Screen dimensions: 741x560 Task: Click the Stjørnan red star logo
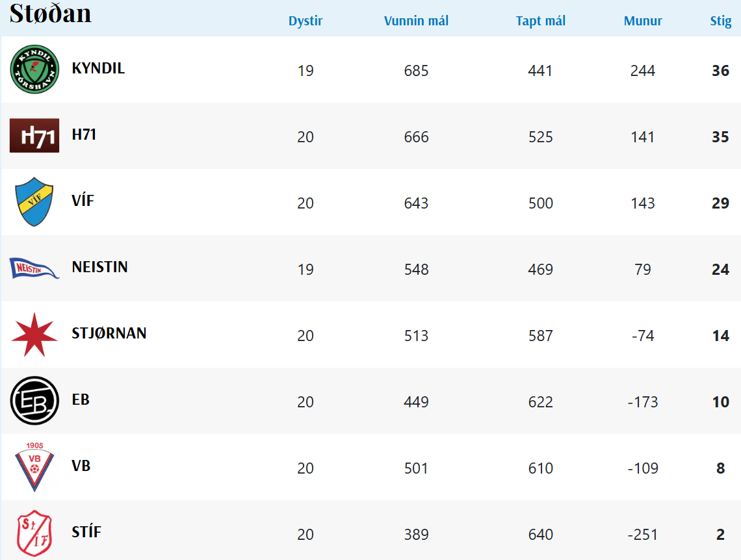(34, 335)
